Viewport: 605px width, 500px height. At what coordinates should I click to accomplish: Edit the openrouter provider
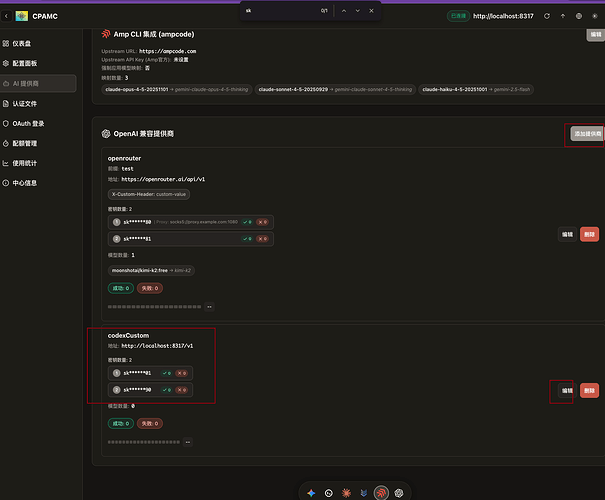[567, 235]
